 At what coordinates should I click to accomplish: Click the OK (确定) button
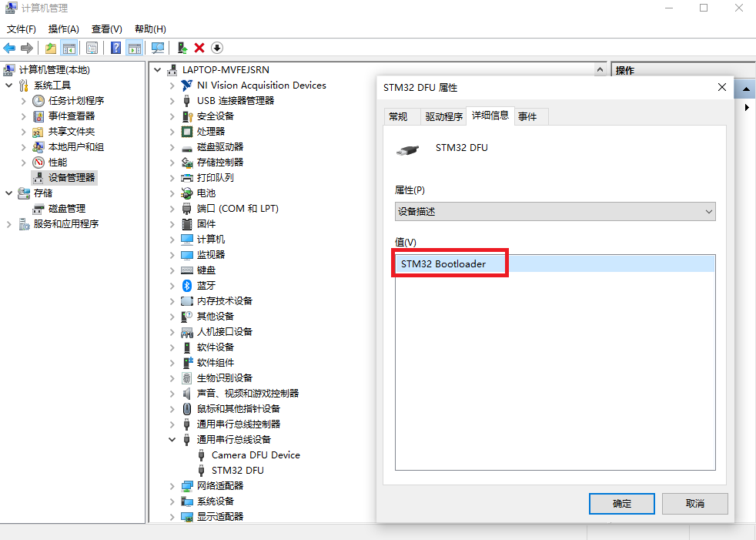pyautogui.click(x=621, y=504)
